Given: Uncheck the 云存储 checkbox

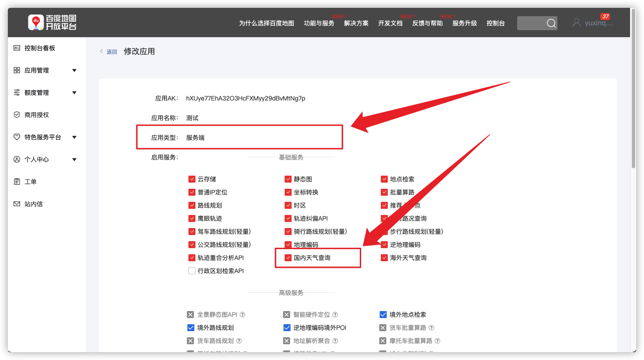Looking at the screenshot, I should 191,179.
